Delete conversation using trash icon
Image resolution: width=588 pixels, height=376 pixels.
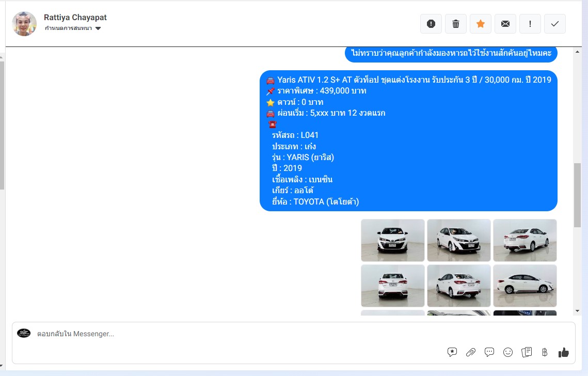pos(456,24)
